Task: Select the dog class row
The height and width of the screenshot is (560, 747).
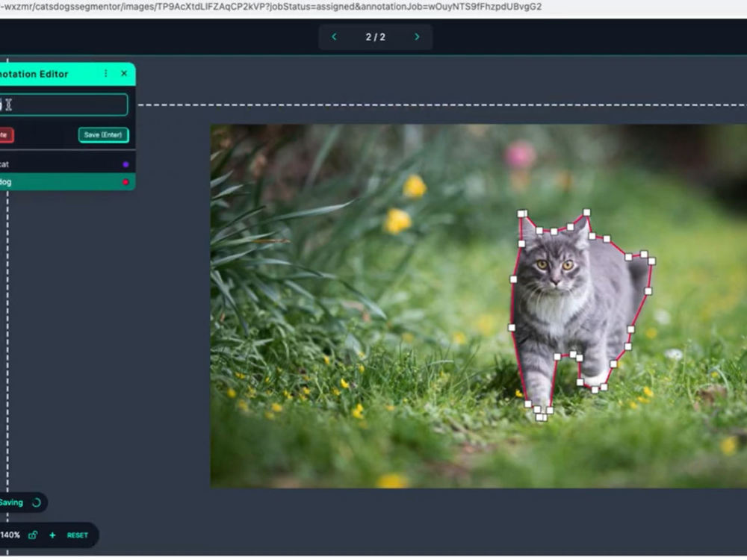Action: coord(67,182)
